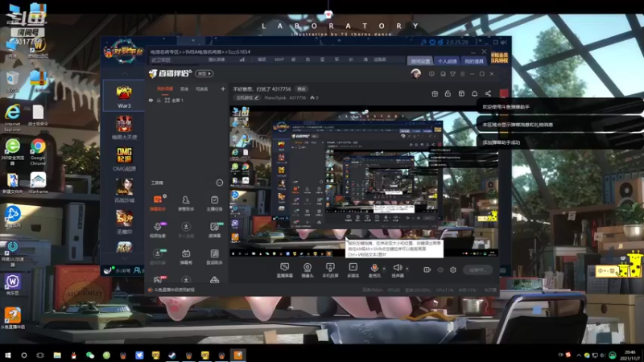Viewport: 644px width, 362px height.
Task: Open the 房管助手 tool icon
Action: coord(186,203)
